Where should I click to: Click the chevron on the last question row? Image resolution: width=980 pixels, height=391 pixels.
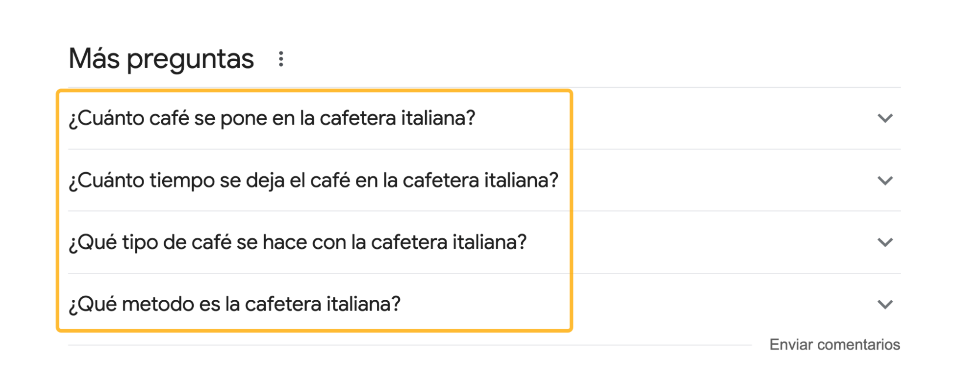tap(885, 304)
